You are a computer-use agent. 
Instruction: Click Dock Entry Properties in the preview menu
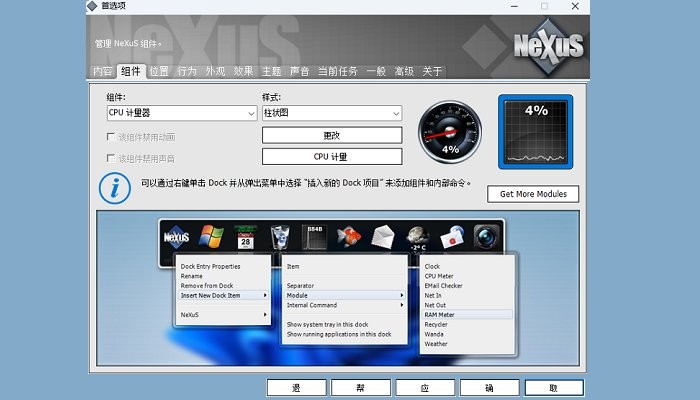click(x=210, y=267)
